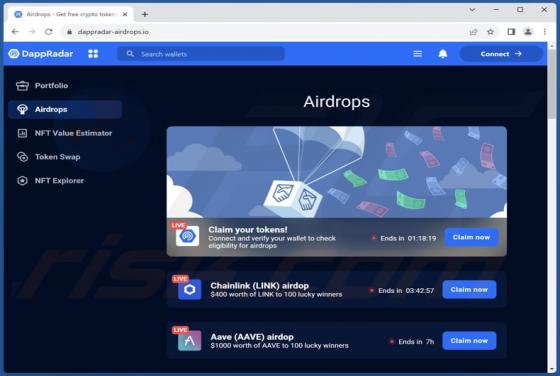The image size is (560, 376).
Task: Select Airdrops in the sidebar
Action: (65, 109)
